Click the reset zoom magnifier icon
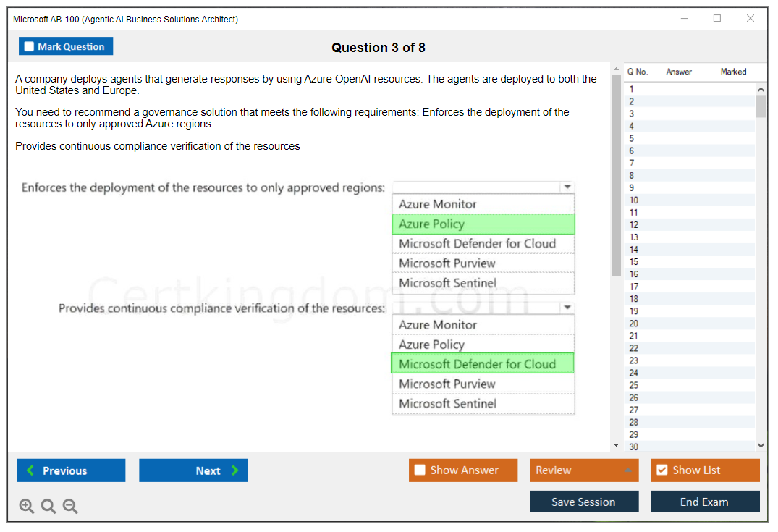This screenshot has height=532, width=778. point(48,507)
